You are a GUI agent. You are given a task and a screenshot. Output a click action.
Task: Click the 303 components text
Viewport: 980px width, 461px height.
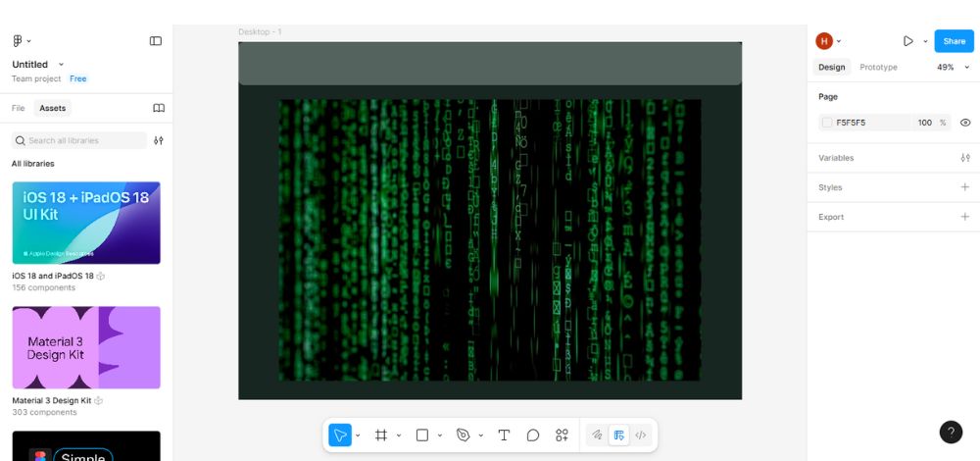click(x=44, y=412)
